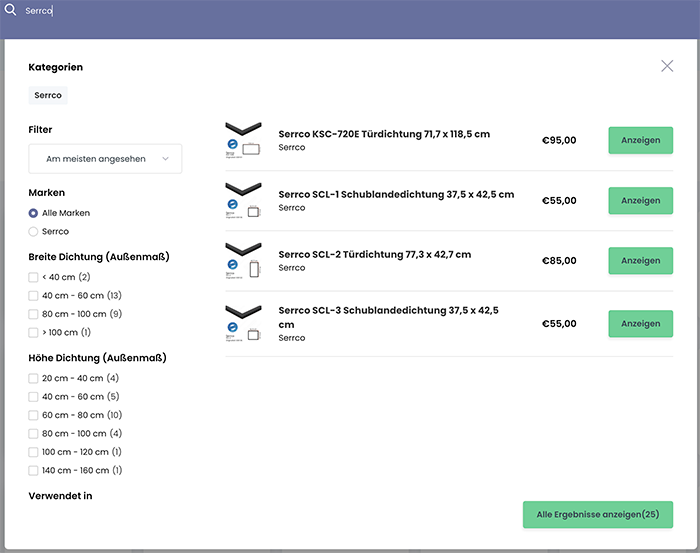Viewport: 700px width, 553px height.
Task: Select the 'Alle Marken' radio button
Action: click(x=33, y=213)
